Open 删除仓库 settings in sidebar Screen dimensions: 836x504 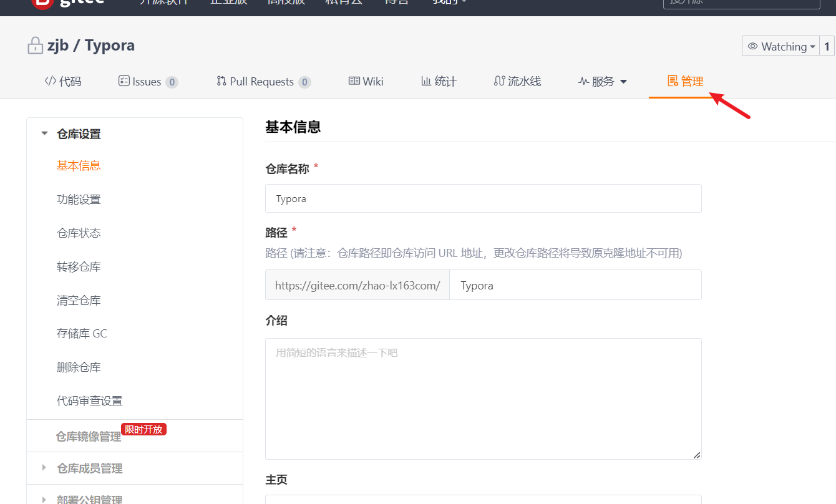(x=79, y=367)
